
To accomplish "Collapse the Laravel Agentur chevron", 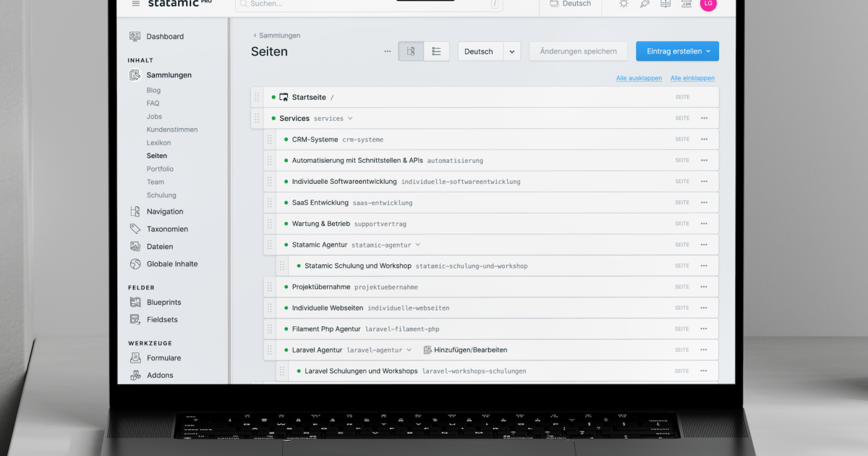I will pyautogui.click(x=409, y=350).
